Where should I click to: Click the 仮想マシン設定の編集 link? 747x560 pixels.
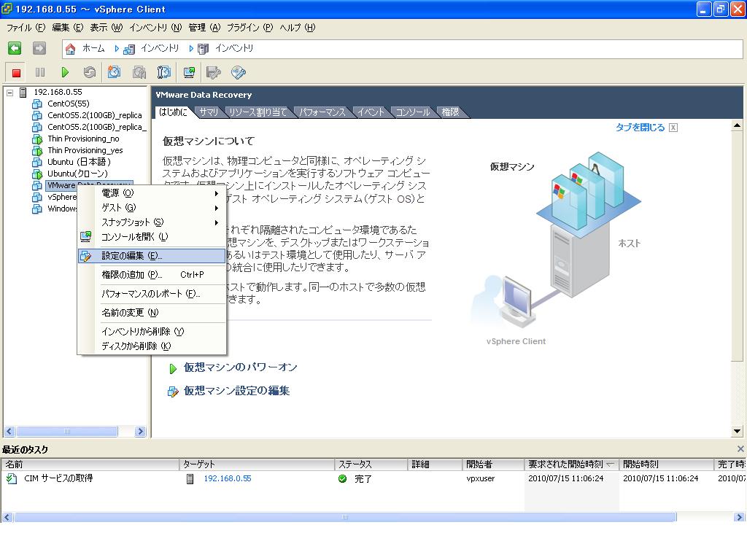237,391
